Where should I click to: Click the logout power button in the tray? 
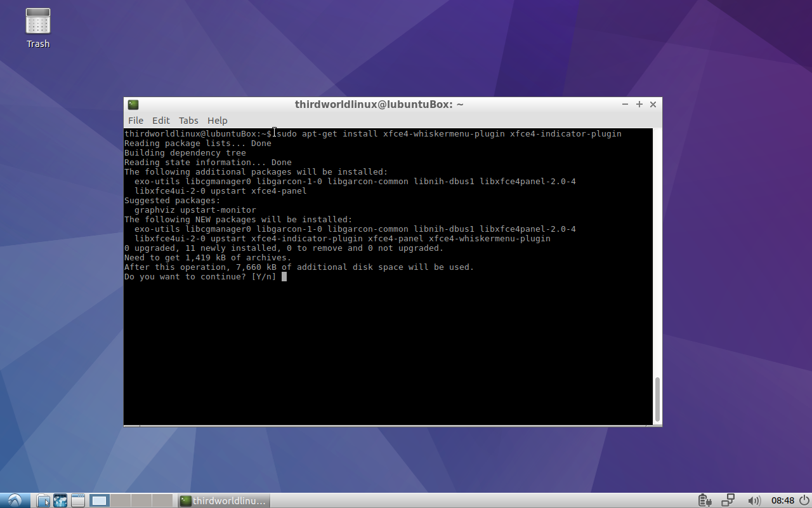pos(804,501)
